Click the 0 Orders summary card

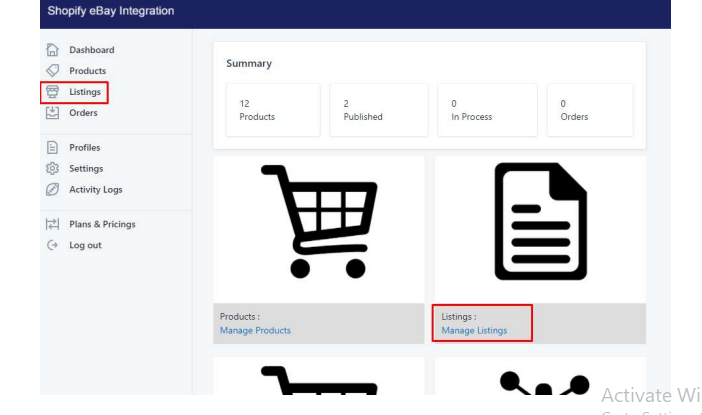[x=590, y=110]
